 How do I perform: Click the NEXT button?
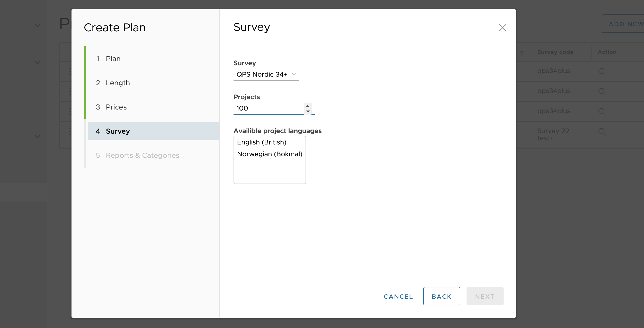(485, 296)
